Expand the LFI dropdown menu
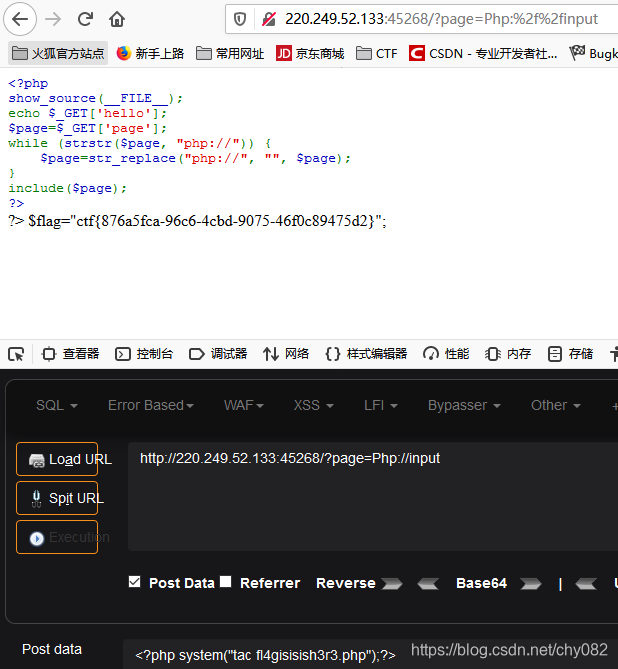The image size is (618, 669). 381,405
